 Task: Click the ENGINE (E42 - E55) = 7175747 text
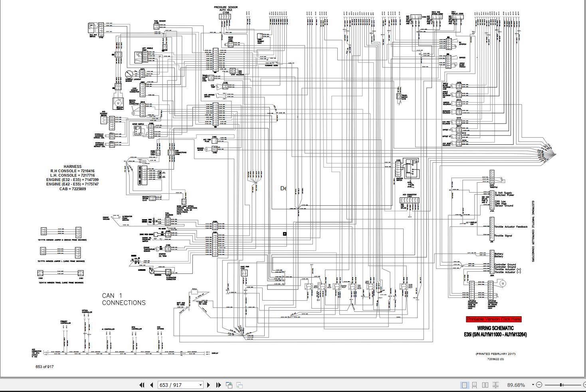[x=73, y=184]
